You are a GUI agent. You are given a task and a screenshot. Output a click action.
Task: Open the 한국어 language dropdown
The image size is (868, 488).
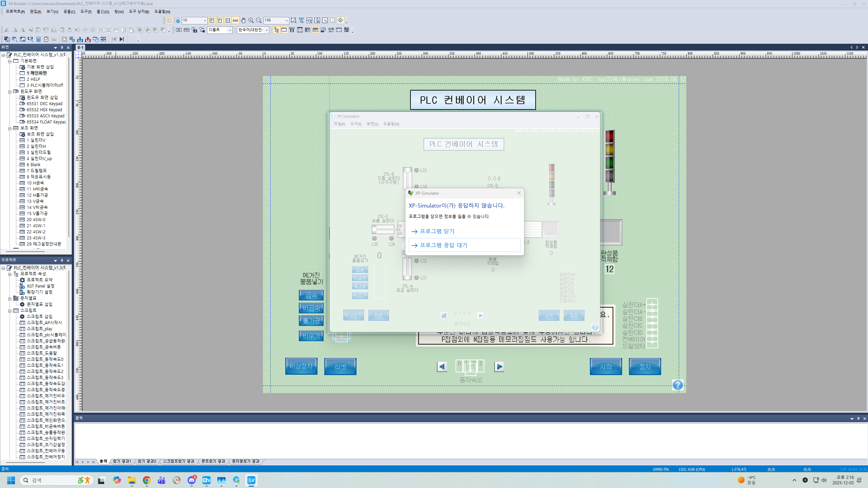(267, 30)
